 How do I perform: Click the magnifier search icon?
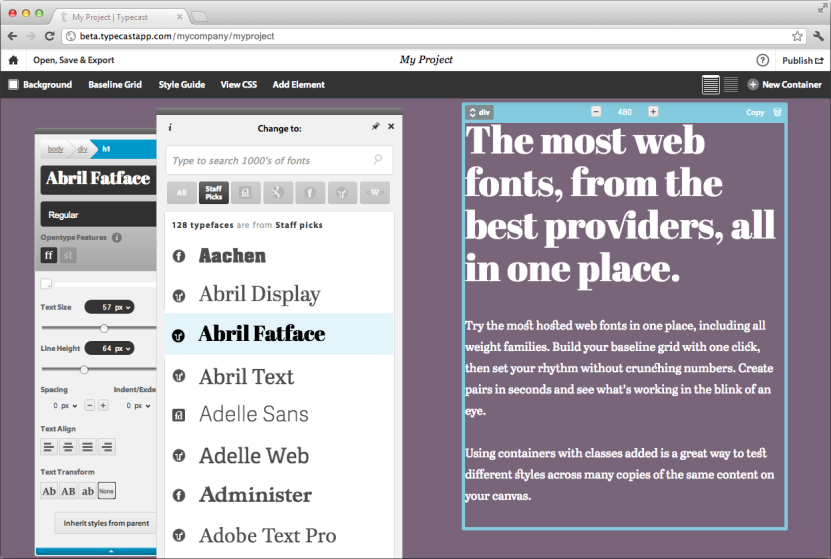pos(378,159)
